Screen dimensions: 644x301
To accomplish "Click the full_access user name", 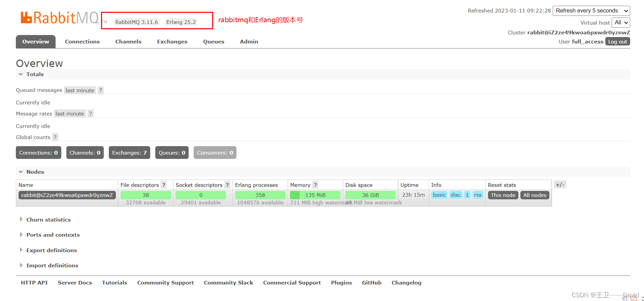I will click(x=588, y=42).
